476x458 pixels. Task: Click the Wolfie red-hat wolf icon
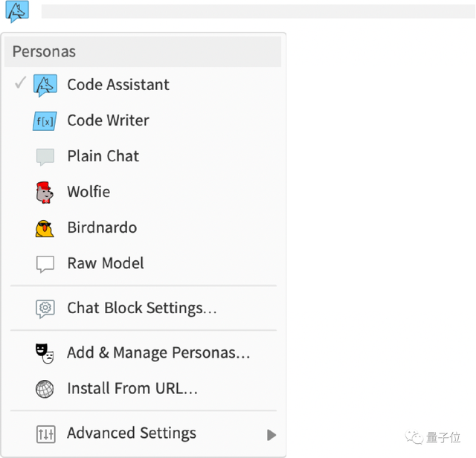pyautogui.click(x=45, y=192)
